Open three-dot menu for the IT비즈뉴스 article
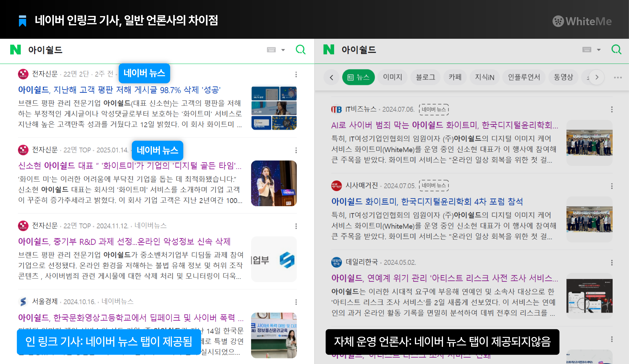The width and height of the screenshot is (629, 364). point(612,109)
